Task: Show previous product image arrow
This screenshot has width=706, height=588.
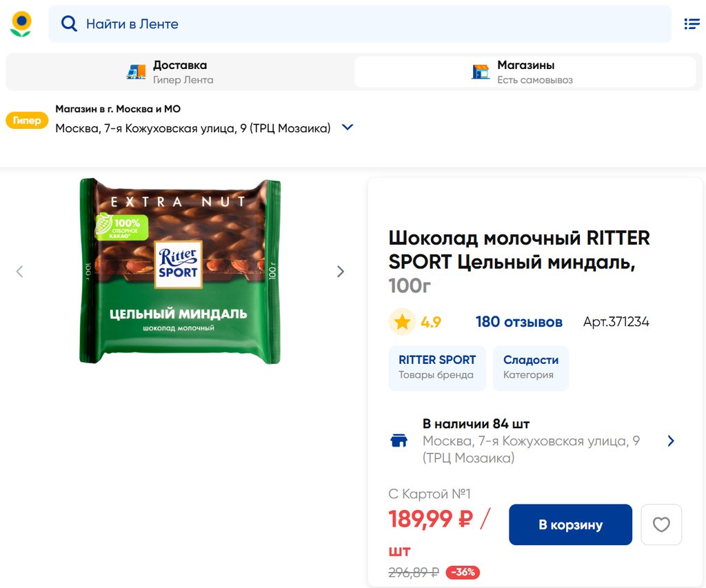Action: [19, 272]
